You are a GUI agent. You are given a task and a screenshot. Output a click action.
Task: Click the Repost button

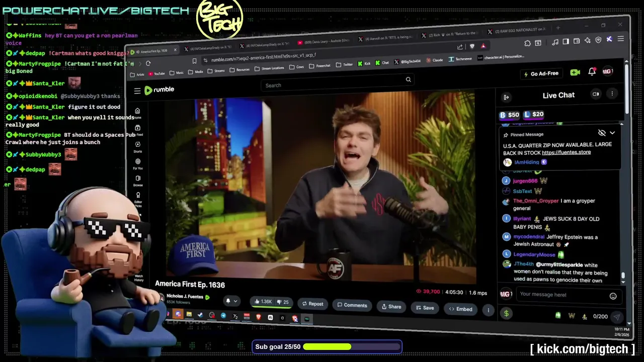[x=312, y=304]
